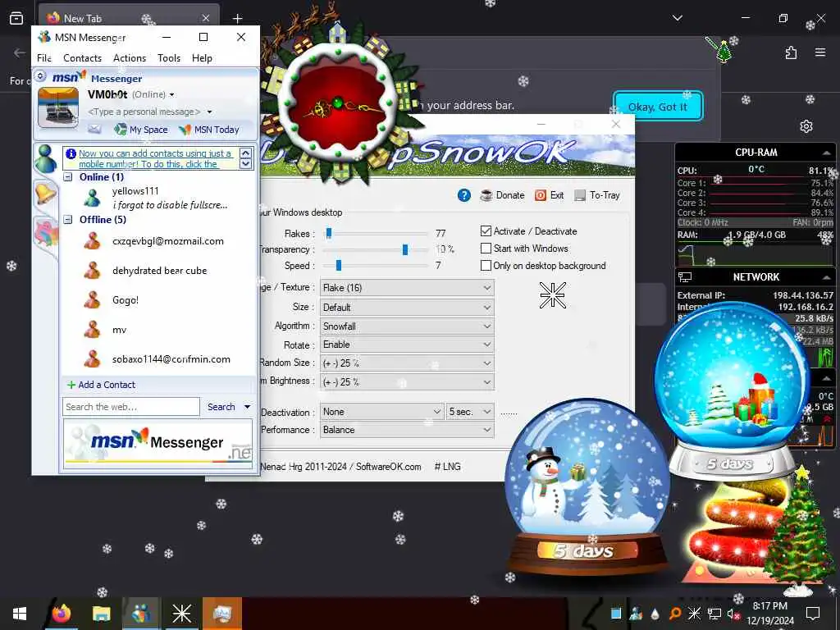Open the MSN mail envelope icon
Viewport: 840px width, 630px height.
(94, 129)
